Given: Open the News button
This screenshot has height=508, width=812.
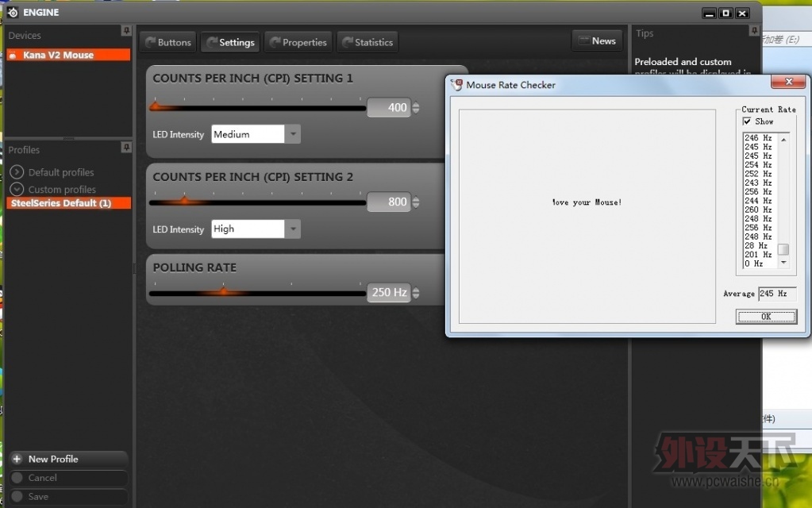Looking at the screenshot, I should coord(598,41).
